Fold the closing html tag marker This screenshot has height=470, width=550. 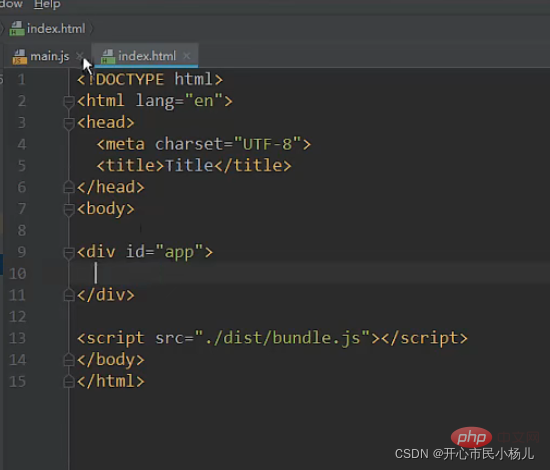(x=68, y=382)
